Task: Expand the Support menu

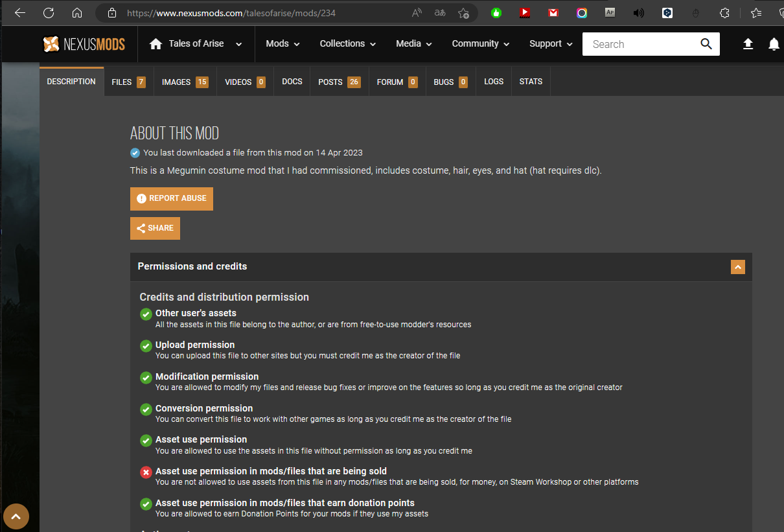Action: (x=551, y=44)
